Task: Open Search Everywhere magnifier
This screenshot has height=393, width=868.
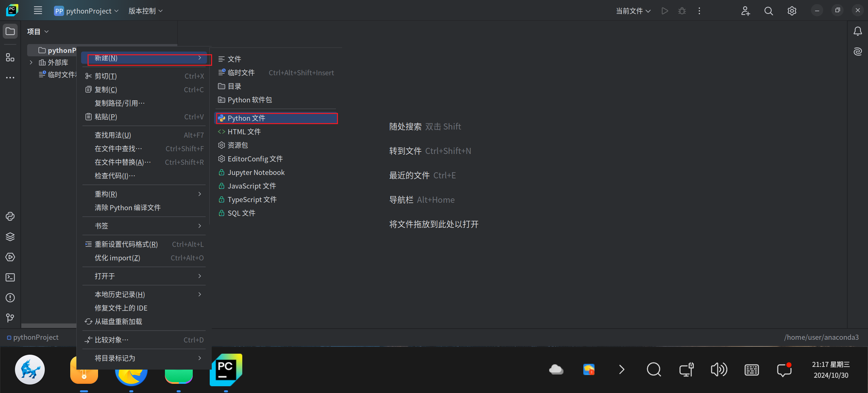Action: click(x=769, y=11)
